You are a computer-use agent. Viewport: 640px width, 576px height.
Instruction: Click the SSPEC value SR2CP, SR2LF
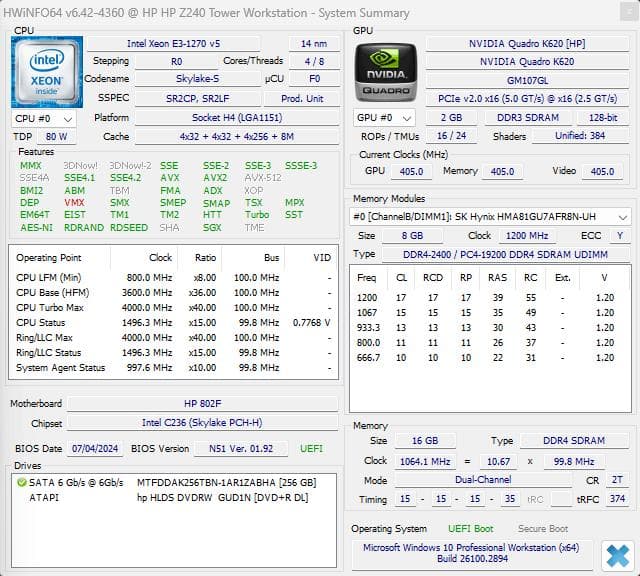tap(198, 99)
